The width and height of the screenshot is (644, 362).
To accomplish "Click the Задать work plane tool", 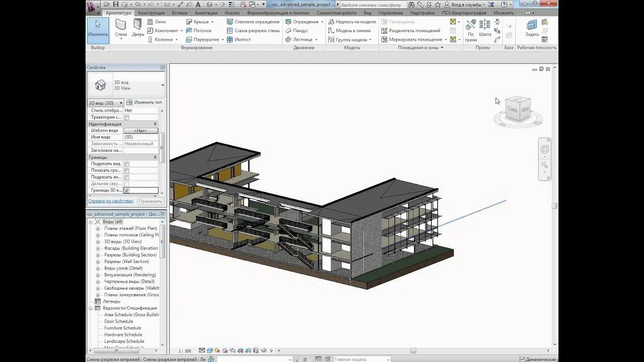I will [532, 28].
